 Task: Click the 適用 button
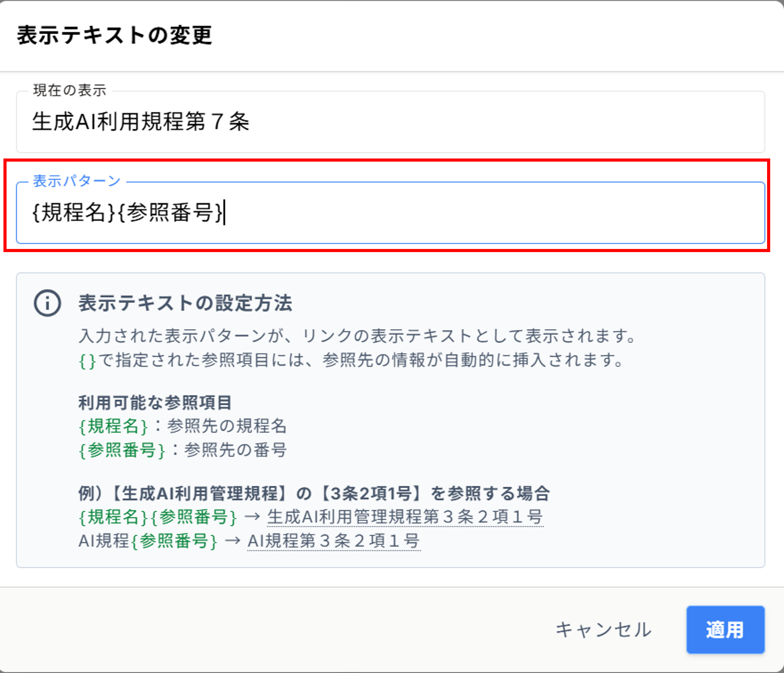[x=725, y=630]
